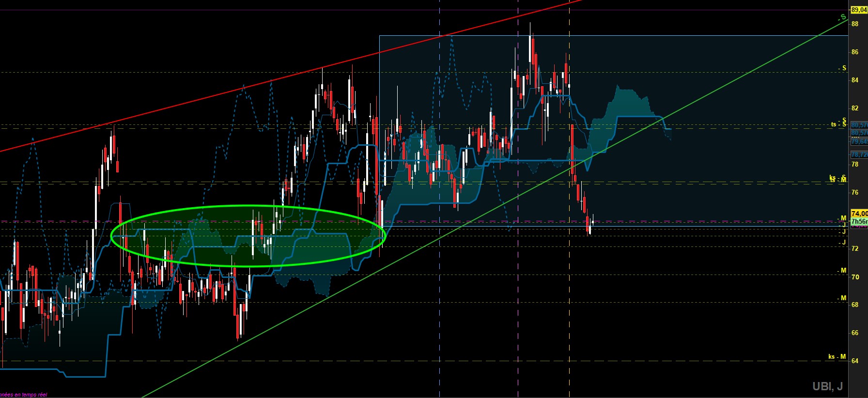Click the UBI, J symbol watermark
This screenshot has width=868, height=398.
point(827,386)
